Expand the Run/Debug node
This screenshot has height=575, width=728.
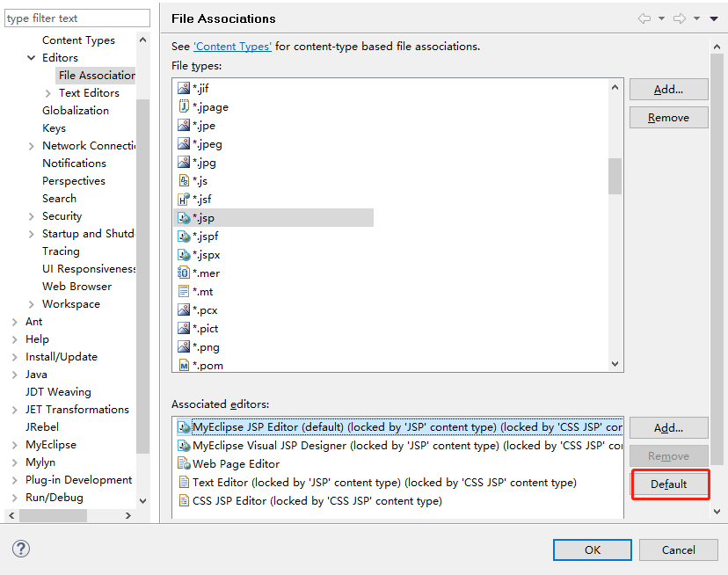pyautogui.click(x=14, y=498)
